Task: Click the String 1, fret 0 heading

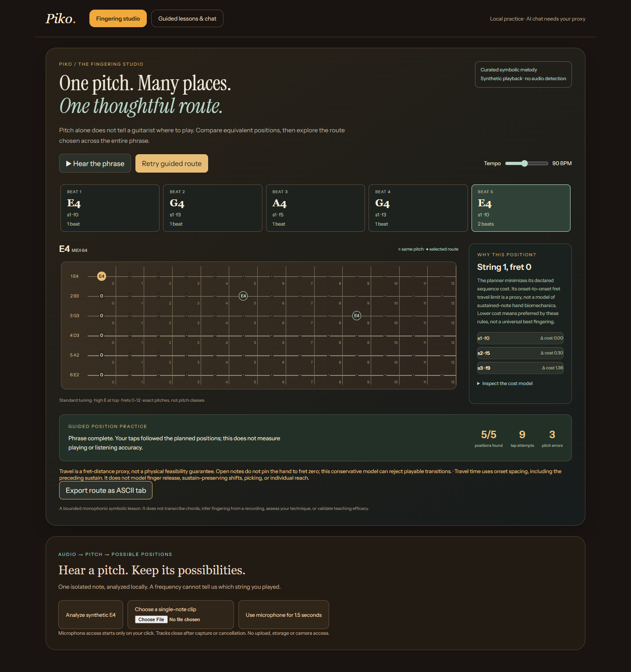Action: 504,267
